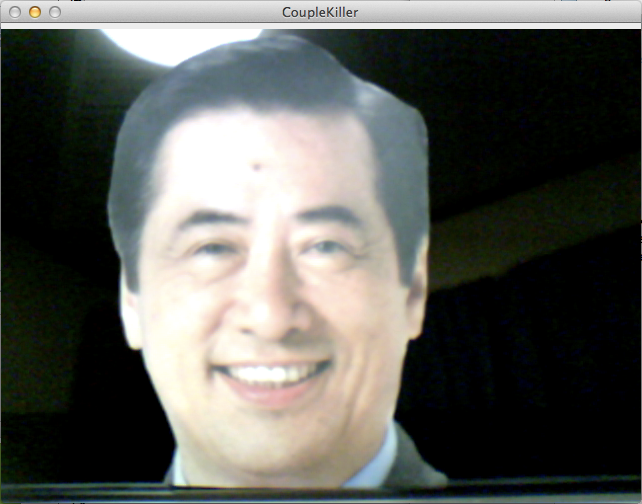Close the CoupleKiller window with the leftmost gray button
The width and height of the screenshot is (642, 504).
pyautogui.click(x=15, y=12)
